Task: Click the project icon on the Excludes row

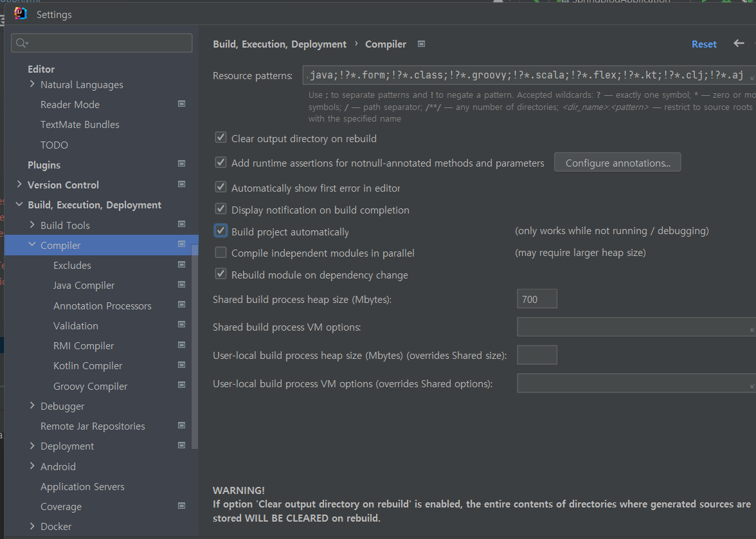Action: (x=182, y=265)
